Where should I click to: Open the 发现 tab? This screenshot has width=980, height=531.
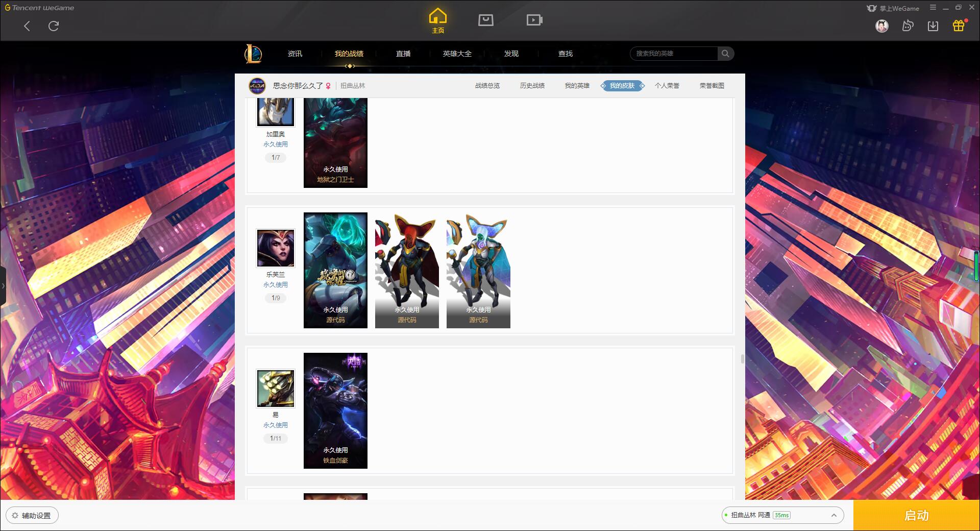(511, 54)
